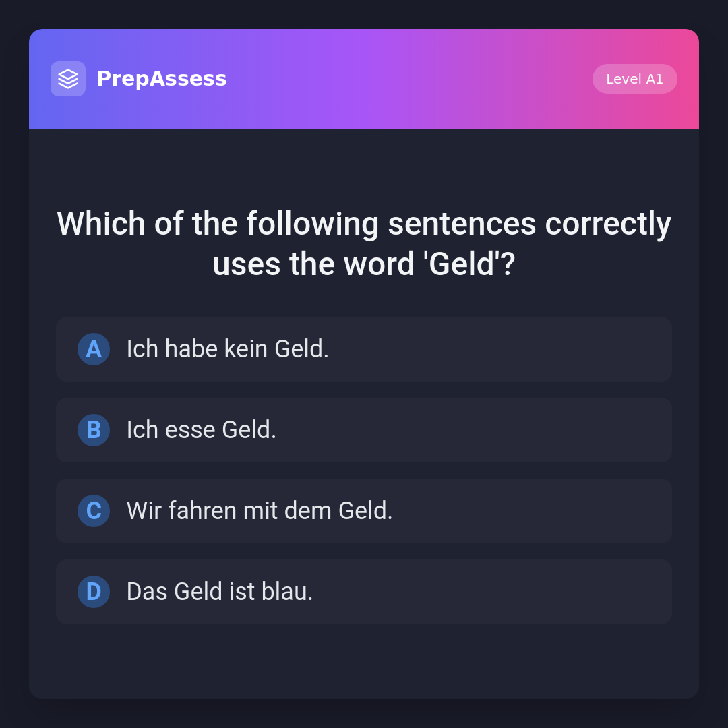The height and width of the screenshot is (728, 728).
Task: Click the letter D circle badge
Action: [94, 592]
